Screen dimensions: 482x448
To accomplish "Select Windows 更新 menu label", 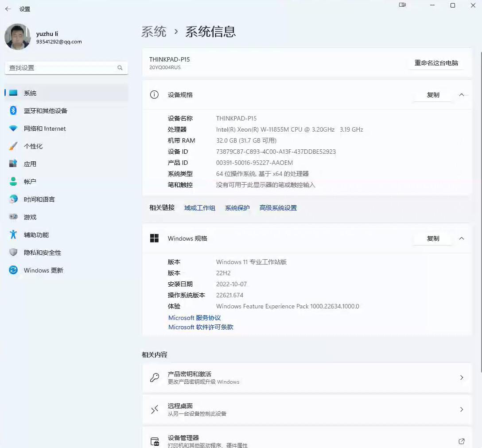I will [44, 270].
